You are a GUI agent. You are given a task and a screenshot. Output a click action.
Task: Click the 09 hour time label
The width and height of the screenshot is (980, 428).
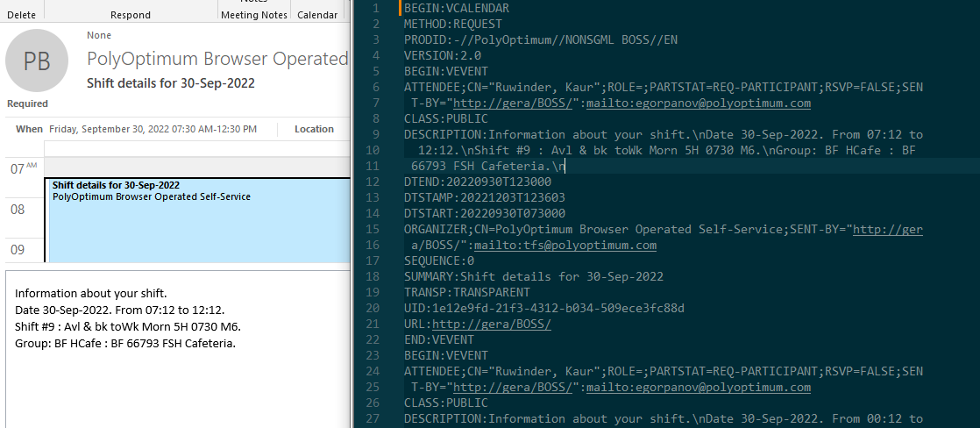tap(18, 250)
